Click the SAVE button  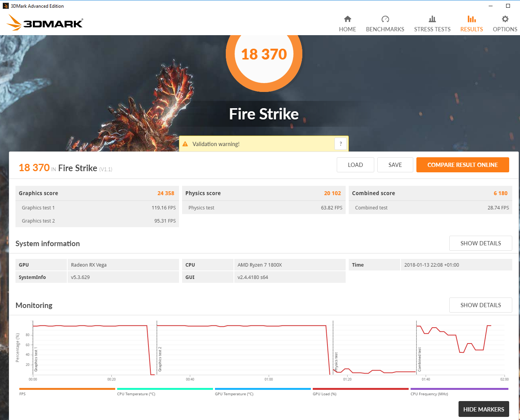tap(395, 165)
